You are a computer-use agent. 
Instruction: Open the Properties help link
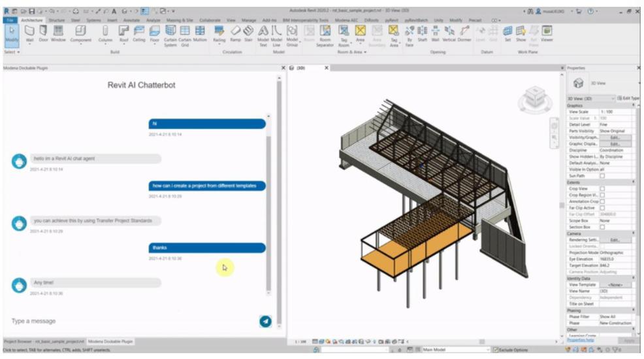click(580, 341)
